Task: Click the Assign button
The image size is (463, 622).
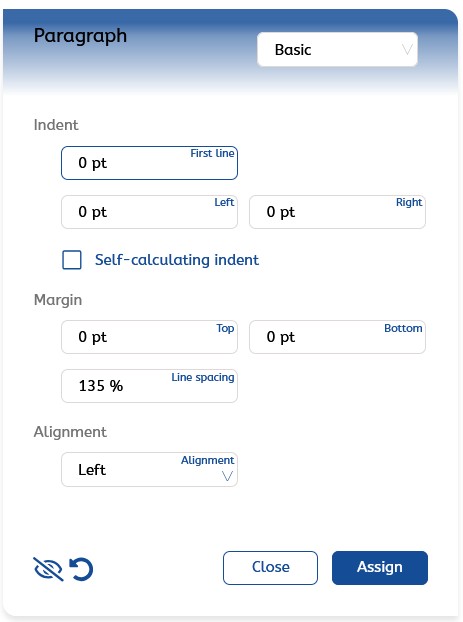Action: 380,568
